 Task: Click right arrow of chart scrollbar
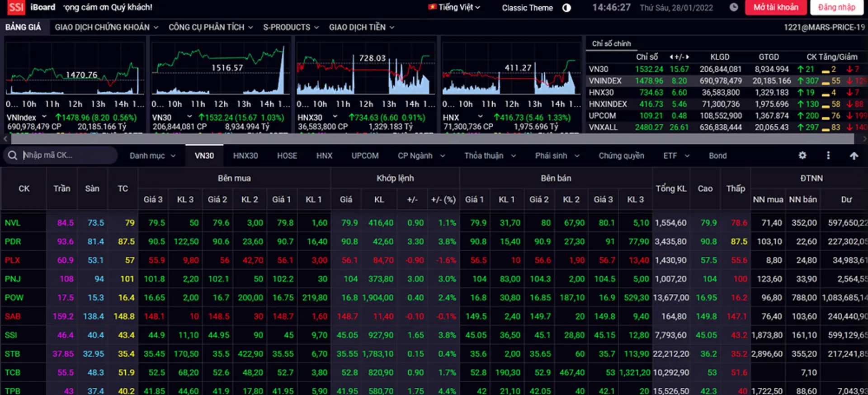coord(864,139)
